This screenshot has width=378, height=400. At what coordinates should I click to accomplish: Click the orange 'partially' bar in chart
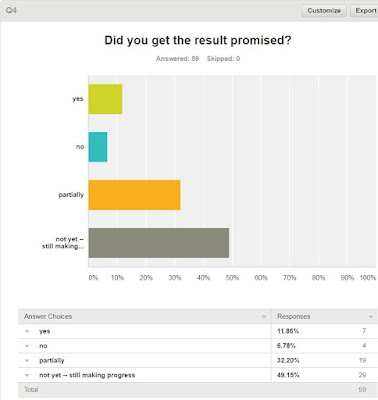point(134,195)
